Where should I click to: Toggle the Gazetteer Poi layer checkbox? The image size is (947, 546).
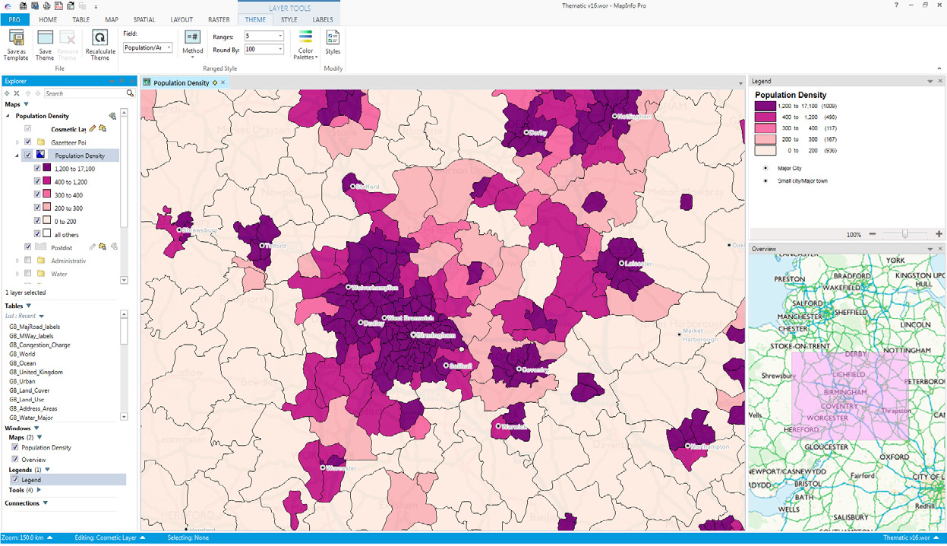pyautogui.click(x=27, y=142)
